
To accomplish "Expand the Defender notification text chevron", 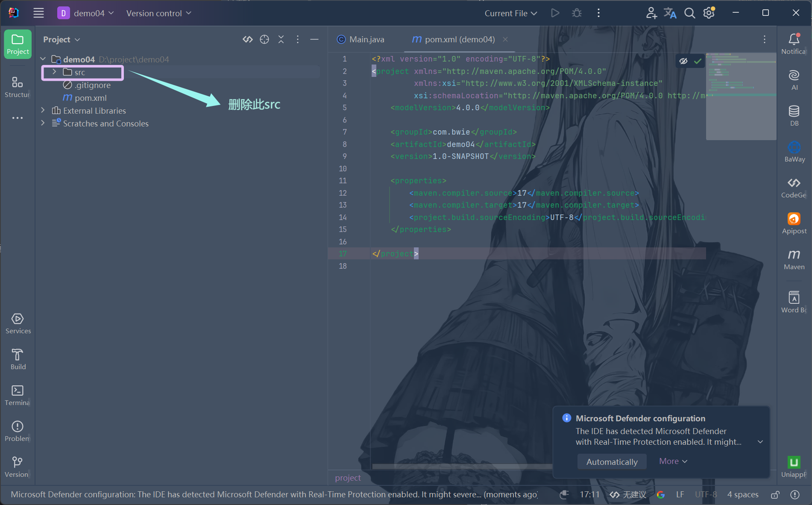I will 760,442.
